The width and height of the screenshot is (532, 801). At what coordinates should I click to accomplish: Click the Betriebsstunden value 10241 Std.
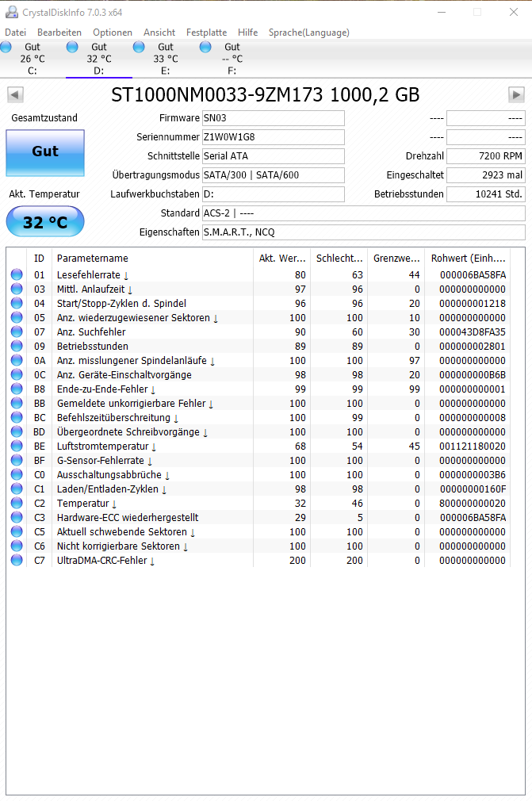pyautogui.click(x=485, y=194)
